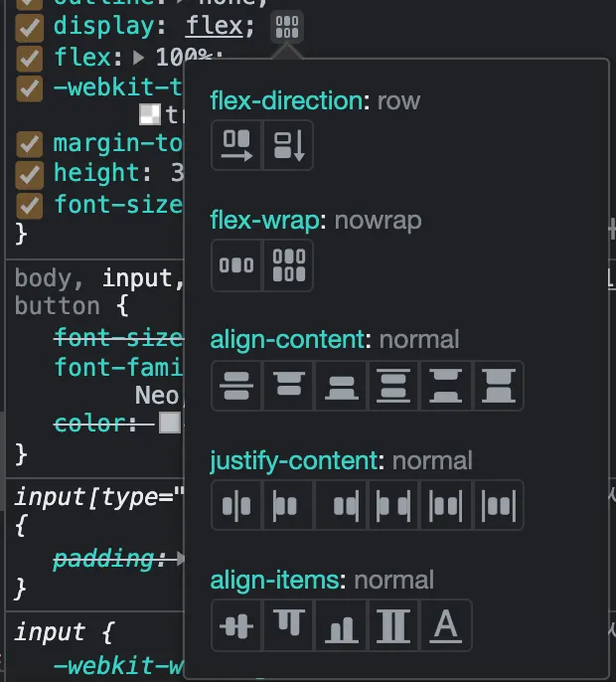Set justify-content to center
Screen dimensions: 616x682
tap(236, 506)
